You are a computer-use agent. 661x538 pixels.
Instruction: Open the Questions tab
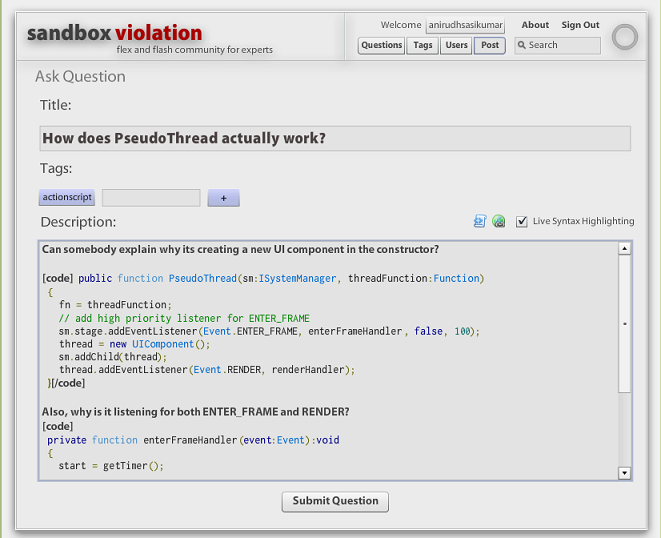coord(382,45)
